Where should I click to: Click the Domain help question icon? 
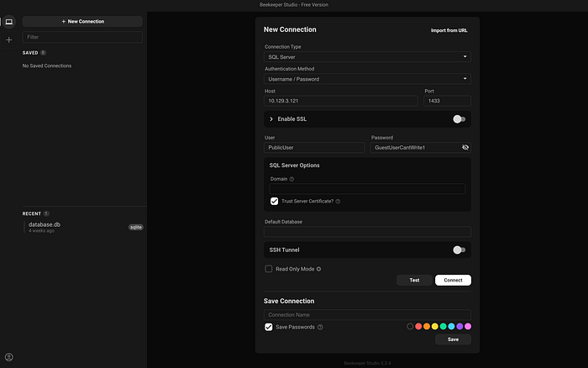(x=291, y=179)
